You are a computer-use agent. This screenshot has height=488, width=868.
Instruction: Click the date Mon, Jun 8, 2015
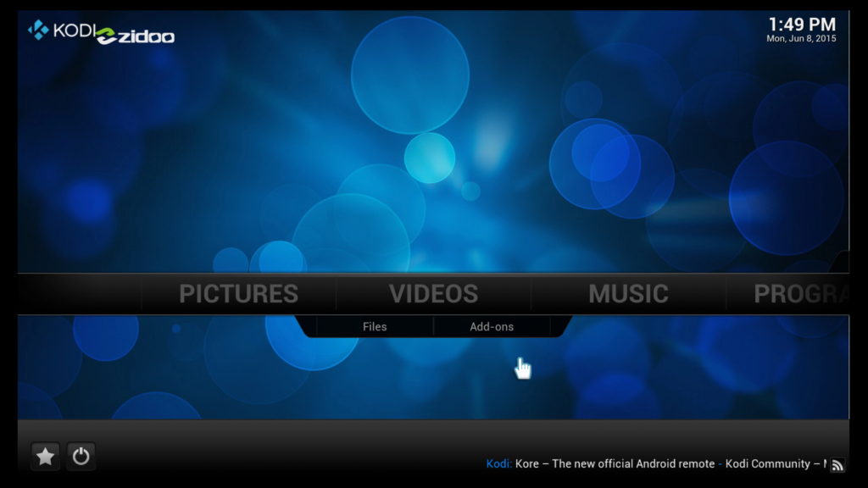click(801, 39)
